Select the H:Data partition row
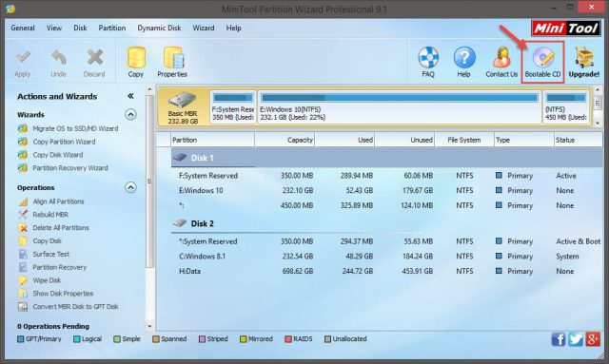 pyautogui.click(x=387, y=271)
